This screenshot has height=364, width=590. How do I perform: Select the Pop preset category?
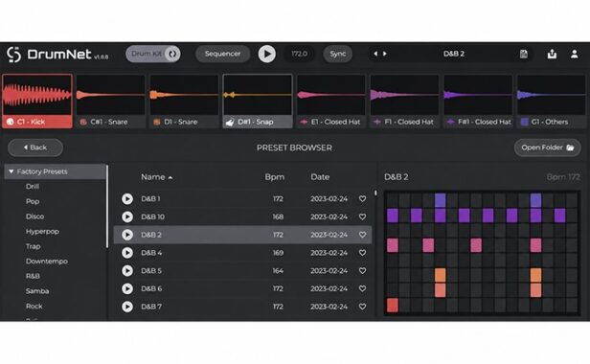pyautogui.click(x=33, y=201)
